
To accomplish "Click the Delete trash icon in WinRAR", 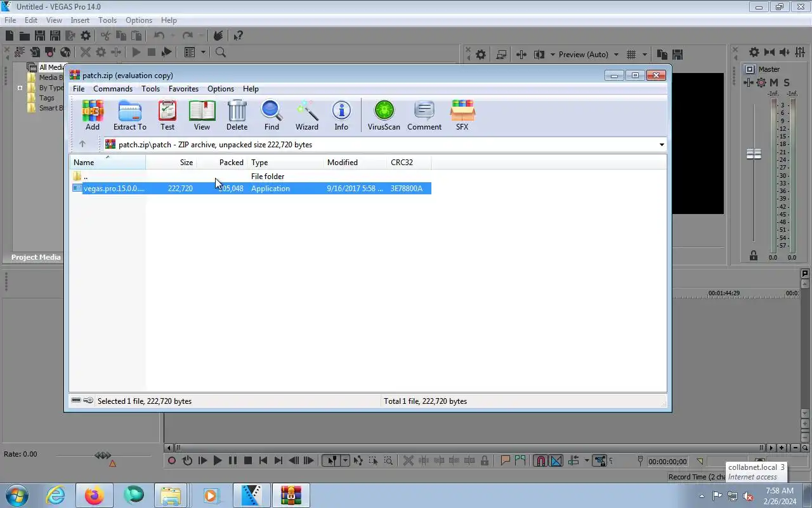I will pyautogui.click(x=237, y=116).
